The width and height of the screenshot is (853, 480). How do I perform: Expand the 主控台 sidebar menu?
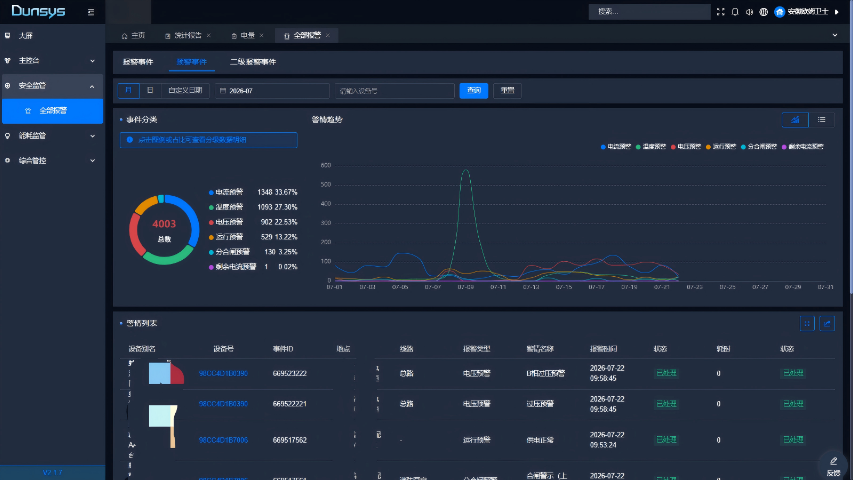(x=52, y=60)
